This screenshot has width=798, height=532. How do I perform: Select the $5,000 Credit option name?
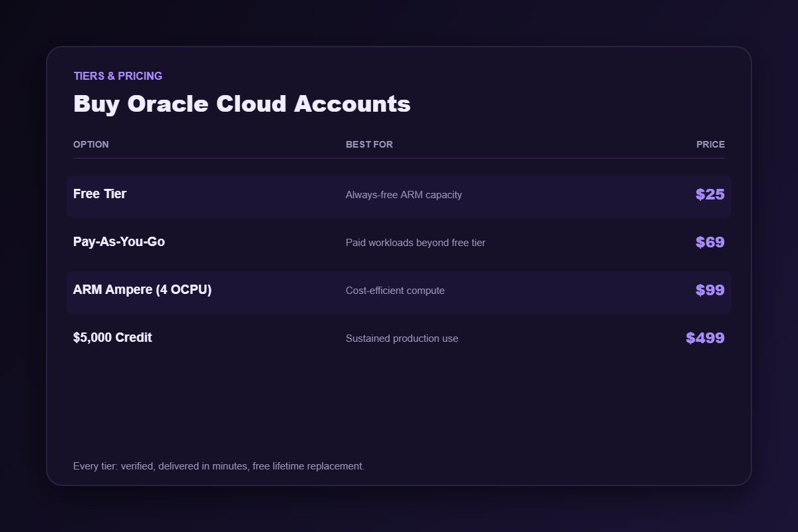[112, 338]
